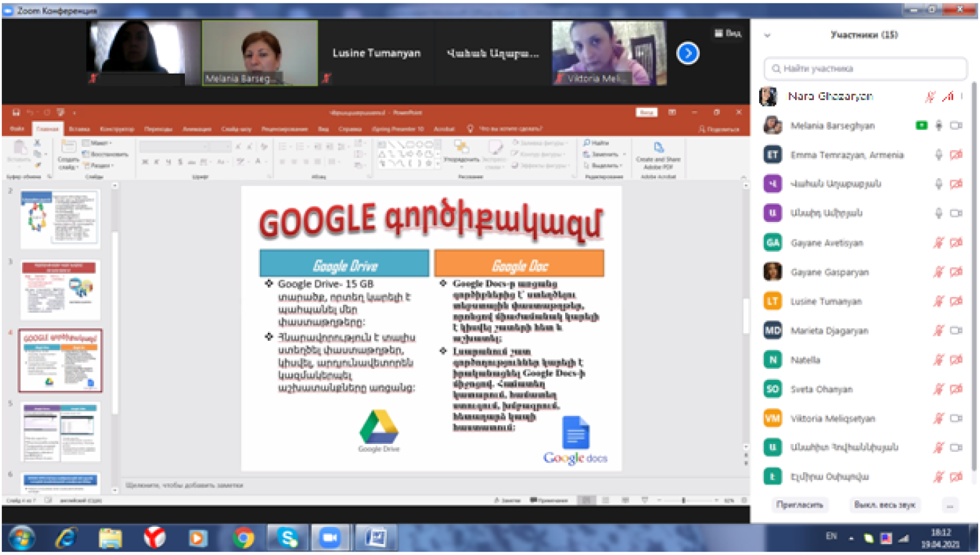Open Skype from taskbar

[287, 538]
